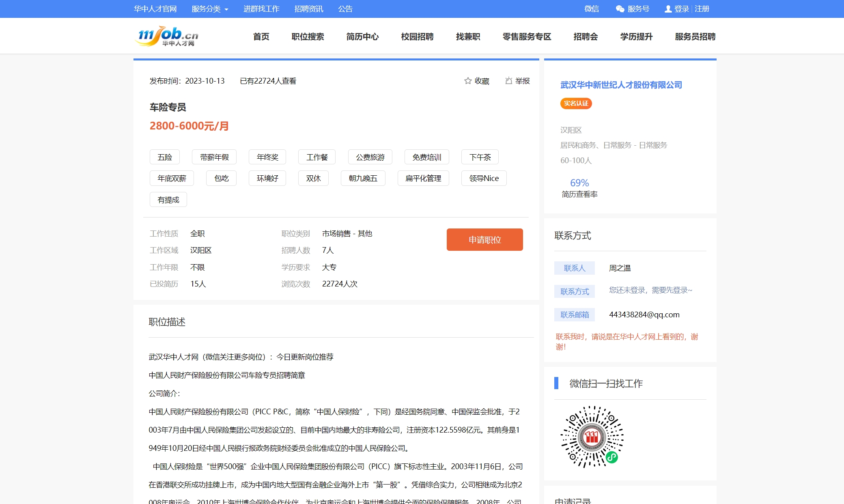Click the star icon to favorite this job

coord(468,81)
